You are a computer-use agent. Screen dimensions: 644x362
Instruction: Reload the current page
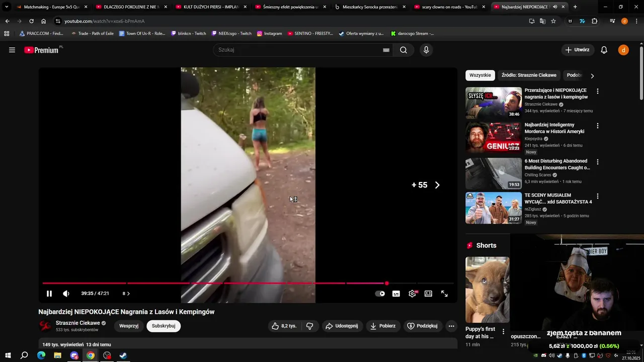(x=31, y=21)
